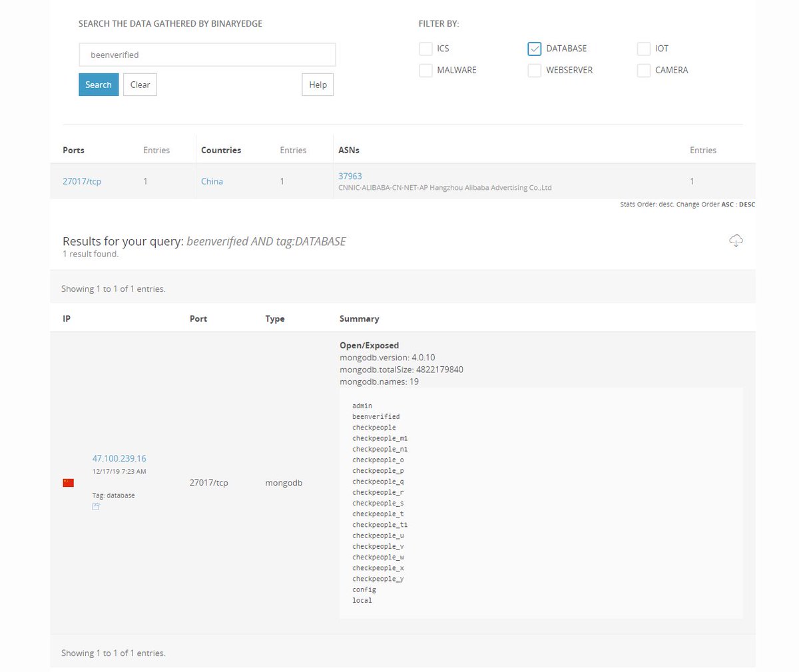
Task: Click the 1 result found text
Action: (x=91, y=254)
